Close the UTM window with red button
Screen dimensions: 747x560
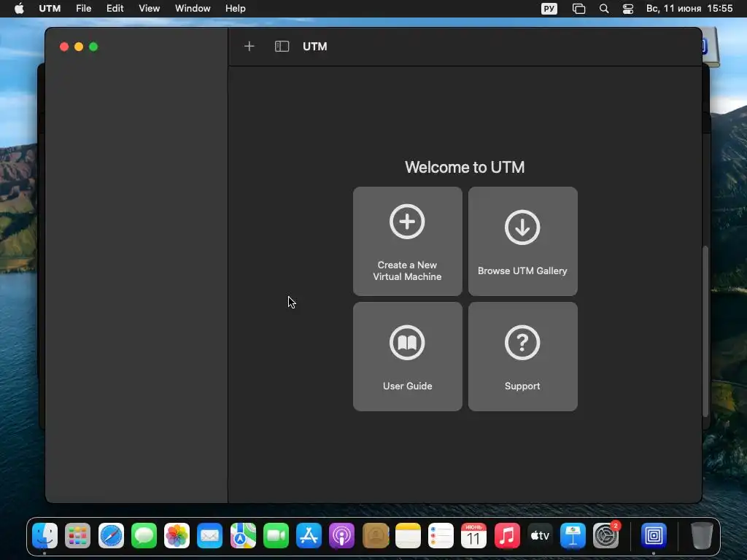(x=64, y=47)
